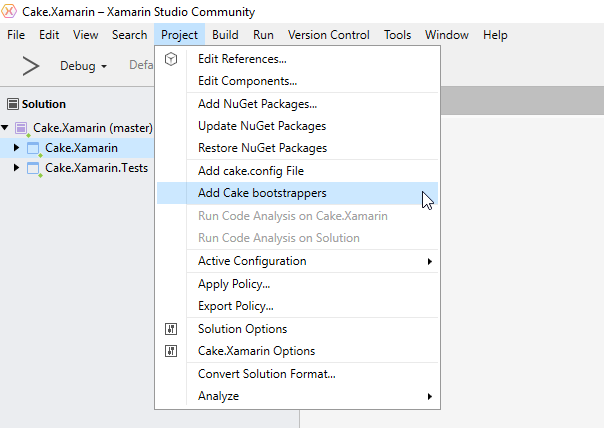
Task: Click the Cake.Xamarin (master) solution icon
Action: (x=22, y=128)
